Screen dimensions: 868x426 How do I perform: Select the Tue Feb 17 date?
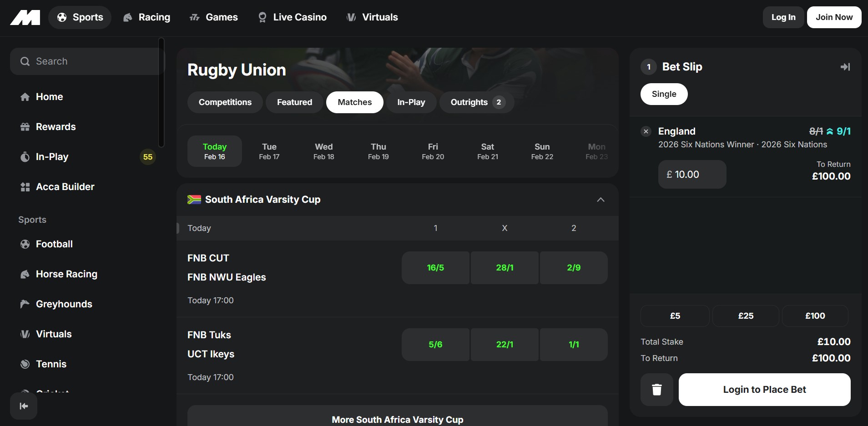269,151
